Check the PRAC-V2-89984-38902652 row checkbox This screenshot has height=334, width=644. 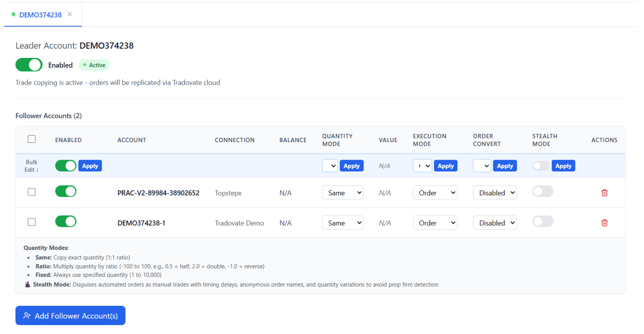tap(31, 192)
